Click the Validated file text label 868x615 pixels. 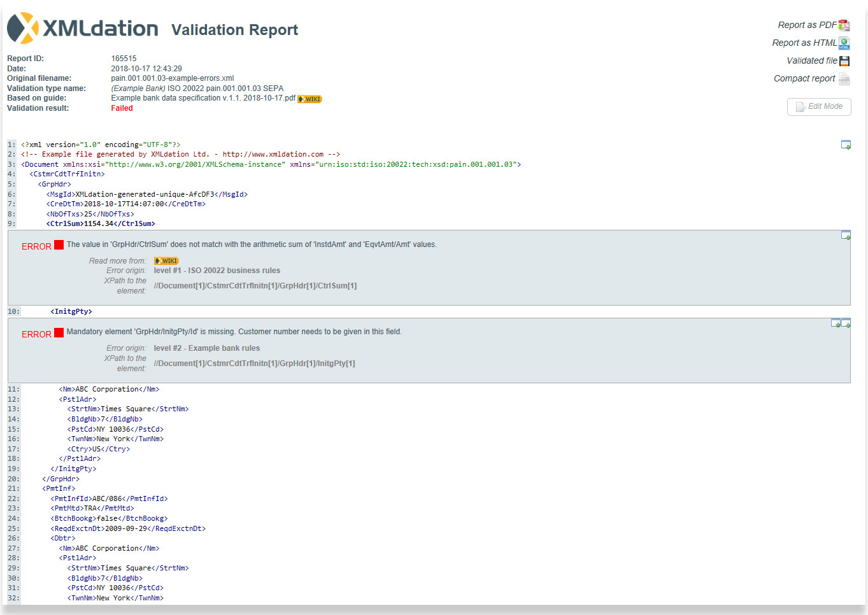(811, 60)
